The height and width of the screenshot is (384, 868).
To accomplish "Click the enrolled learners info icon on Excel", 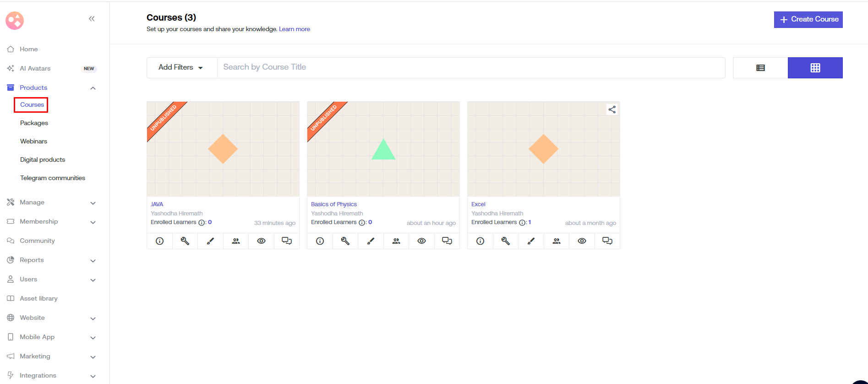I will pyautogui.click(x=522, y=223).
